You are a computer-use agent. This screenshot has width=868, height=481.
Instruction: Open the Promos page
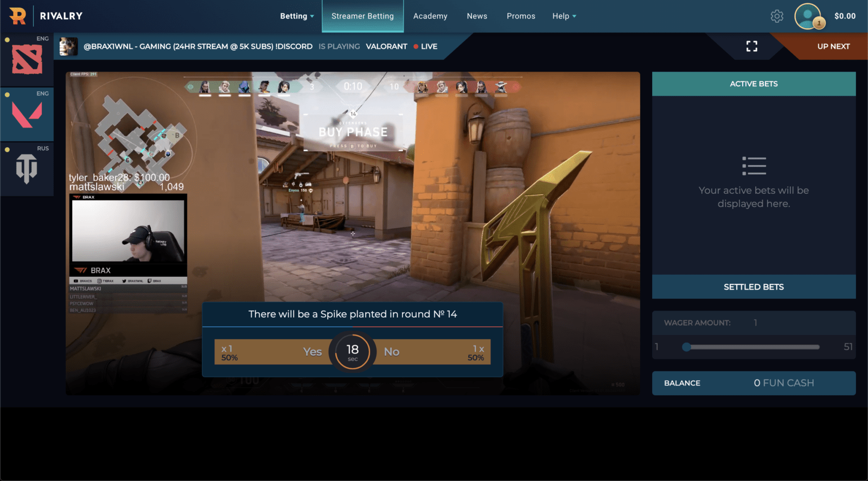[x=521, y=16]
